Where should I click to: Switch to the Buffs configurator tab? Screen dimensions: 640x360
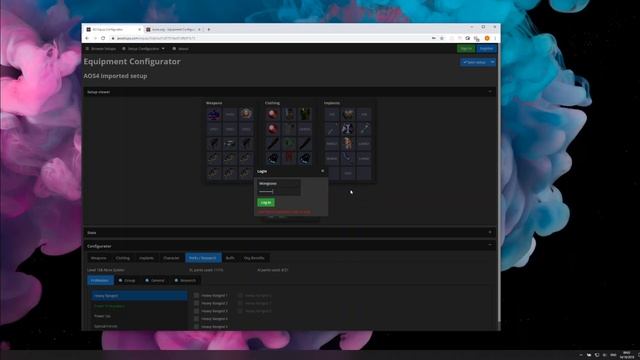click(230, 258)
